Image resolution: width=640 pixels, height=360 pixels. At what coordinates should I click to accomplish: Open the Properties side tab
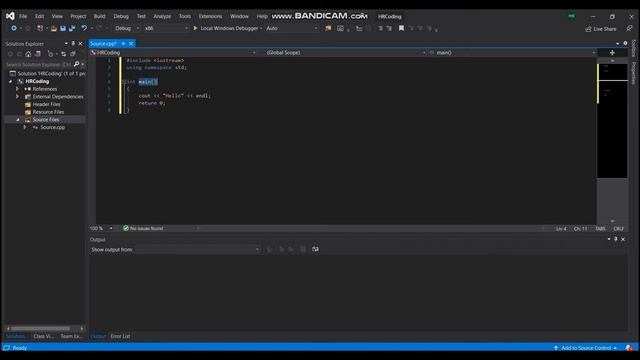(x=633, y=73)
